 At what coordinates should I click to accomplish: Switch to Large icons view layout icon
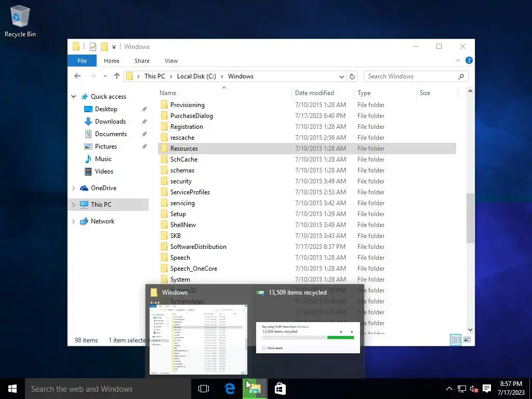[467, 340]
